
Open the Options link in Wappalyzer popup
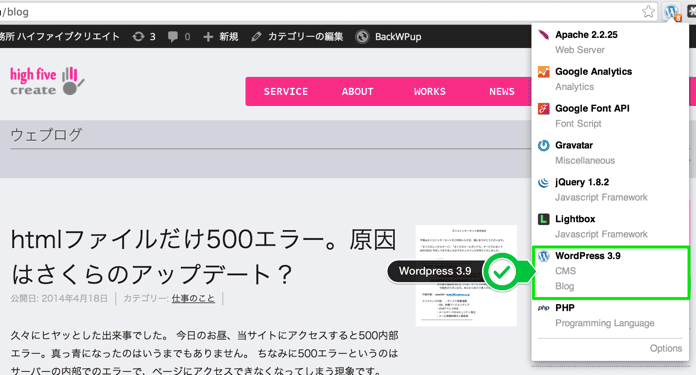pyautogui.click(x=666, y=348)
